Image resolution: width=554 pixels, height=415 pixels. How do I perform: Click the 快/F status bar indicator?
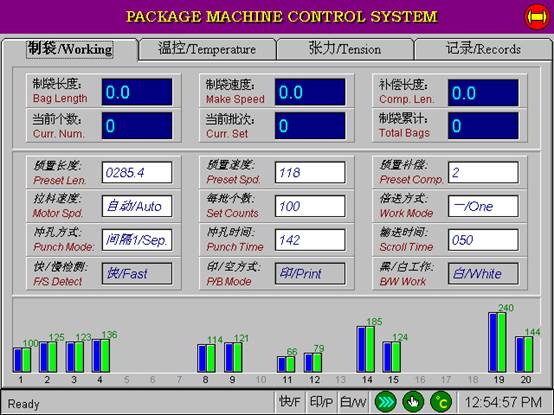click(289, 402)
